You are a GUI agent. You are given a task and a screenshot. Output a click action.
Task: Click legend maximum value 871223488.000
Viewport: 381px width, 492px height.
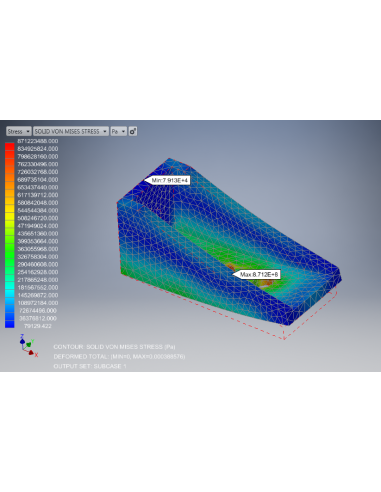click(x=38, y=141)
